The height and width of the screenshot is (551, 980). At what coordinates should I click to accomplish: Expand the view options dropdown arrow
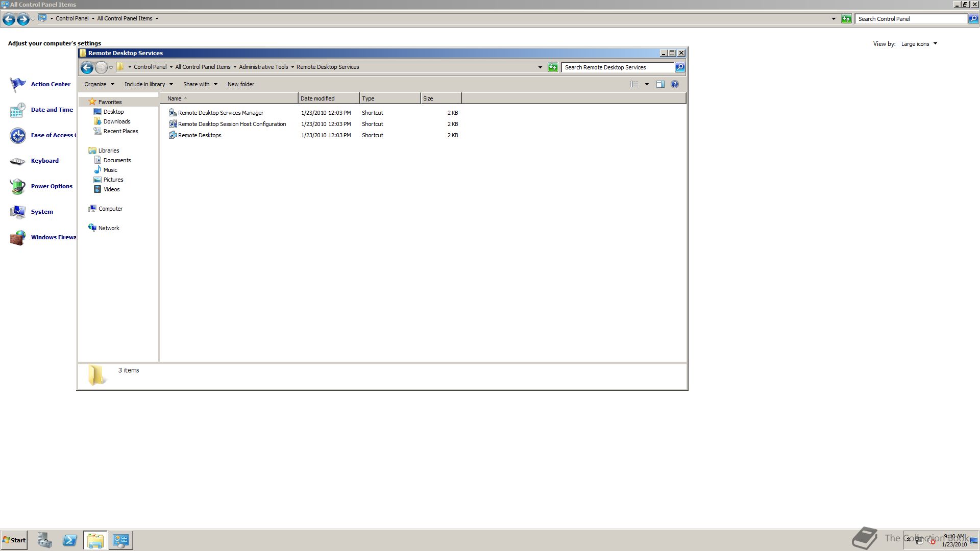pyautogui.click(x=647, y=84)
